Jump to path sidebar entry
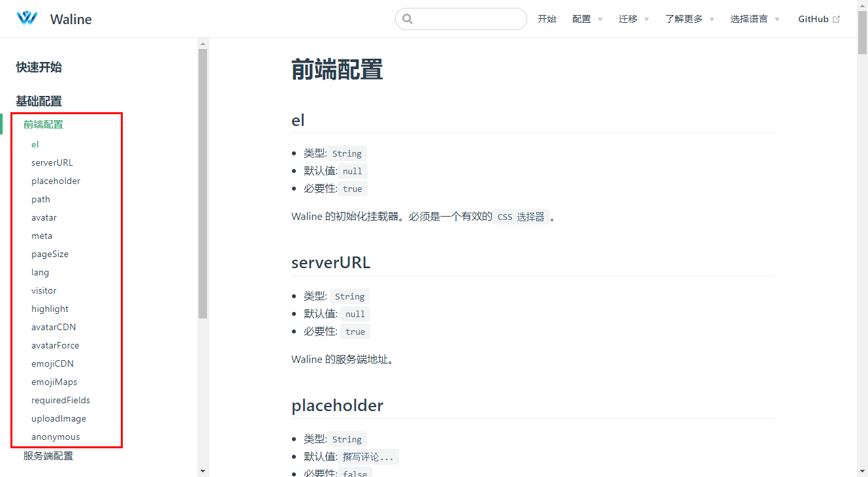This screenshot has width=868, height=477. (x=40, y=199)
